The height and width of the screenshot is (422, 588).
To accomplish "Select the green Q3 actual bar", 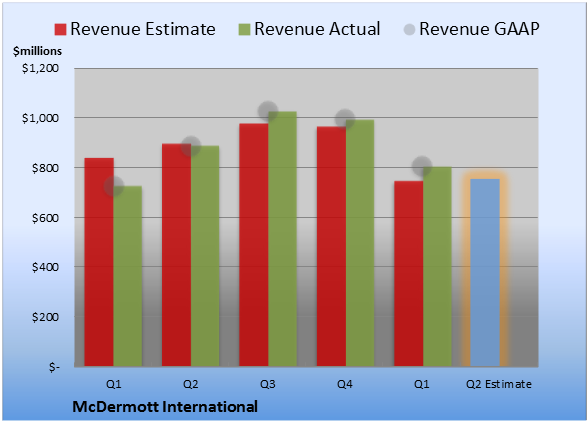I will [282, 239].
